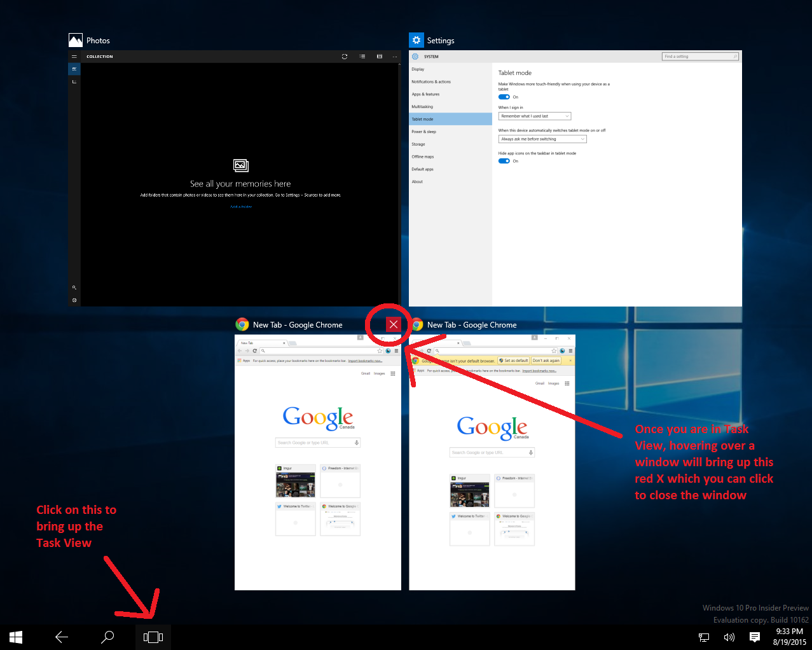This screenshot has width=812, height=650.
Task: Click the Photos refresh icon
Action: [345, 57]
